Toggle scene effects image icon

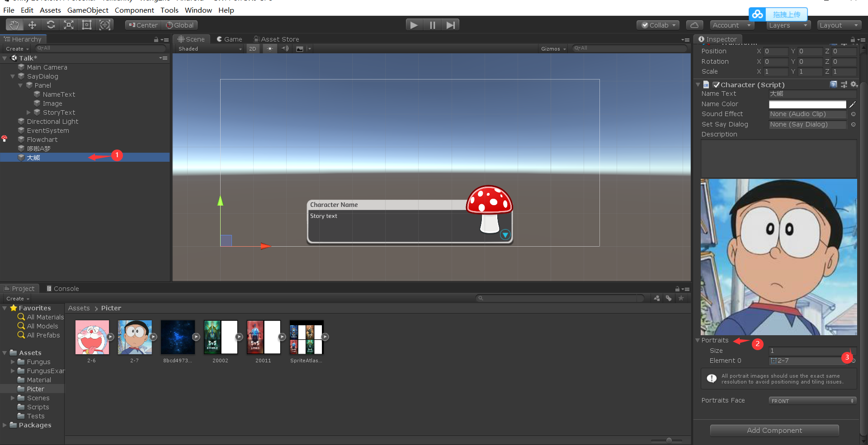point(300,49)
